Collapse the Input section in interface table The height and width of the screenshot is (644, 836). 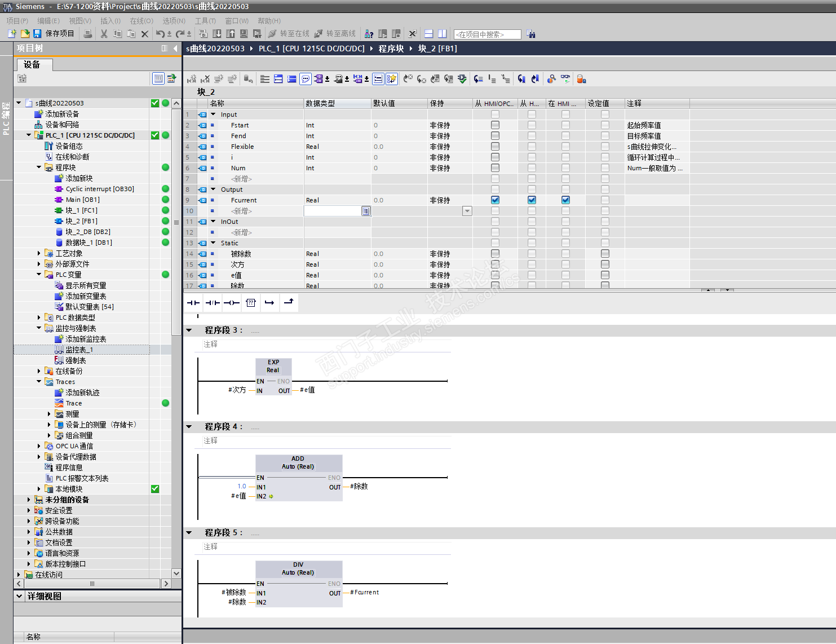pyautogui.click(x=213, y=114)
